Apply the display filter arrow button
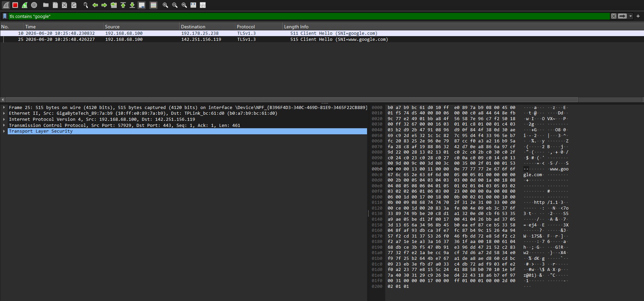 622,16
